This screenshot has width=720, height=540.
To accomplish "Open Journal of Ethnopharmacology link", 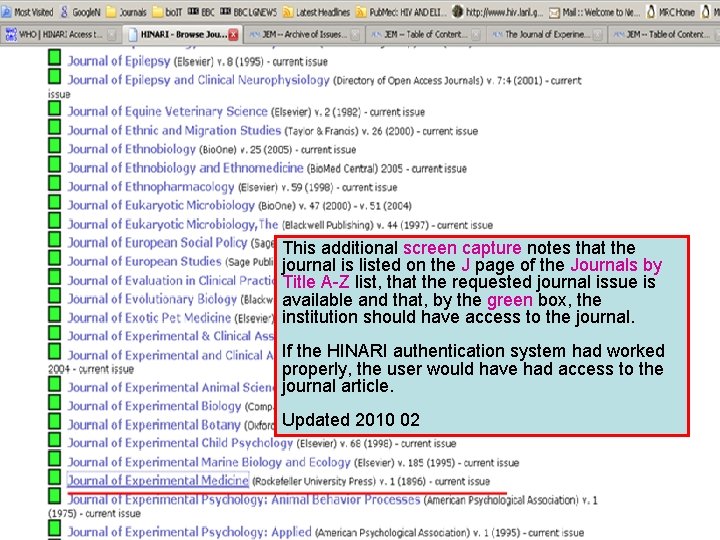I will 151,187.
